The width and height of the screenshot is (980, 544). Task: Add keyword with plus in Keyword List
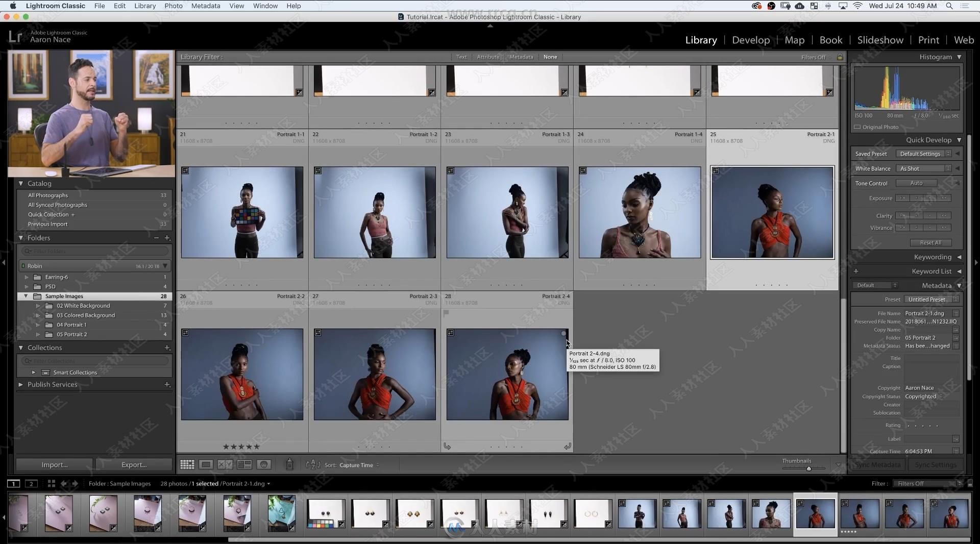click(x=856, y=271)
